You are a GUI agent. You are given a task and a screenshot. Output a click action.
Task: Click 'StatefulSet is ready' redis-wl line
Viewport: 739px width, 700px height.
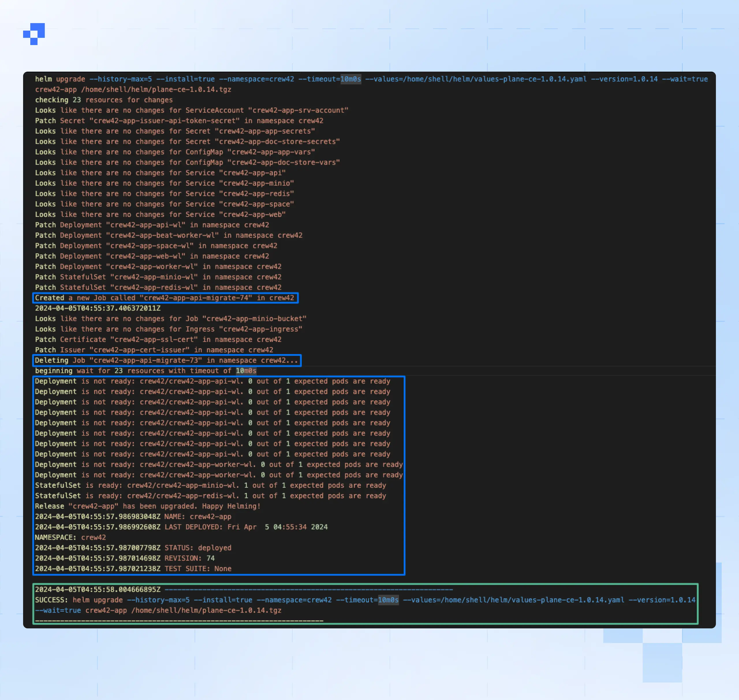tap(210, 496)
